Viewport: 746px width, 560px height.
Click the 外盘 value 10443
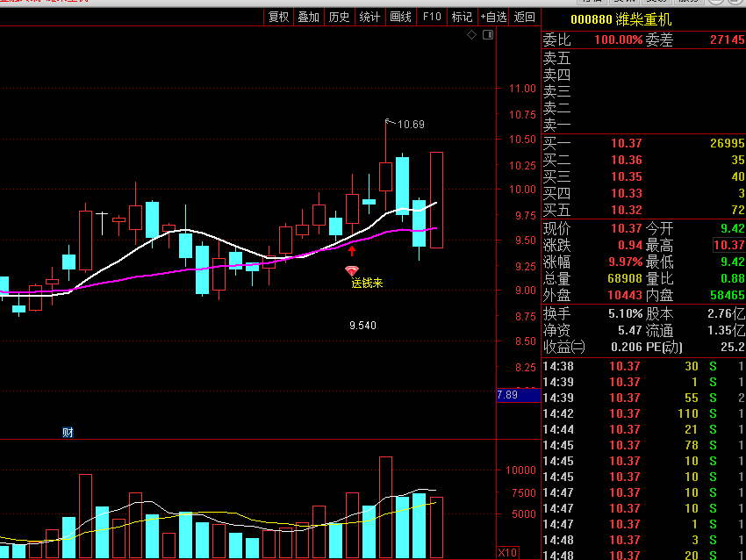(625, 295)
